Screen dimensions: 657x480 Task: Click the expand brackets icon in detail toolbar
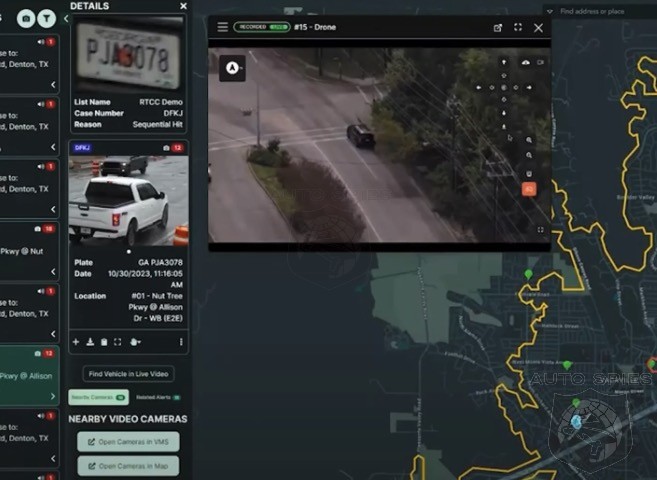[x=118, y=342]
